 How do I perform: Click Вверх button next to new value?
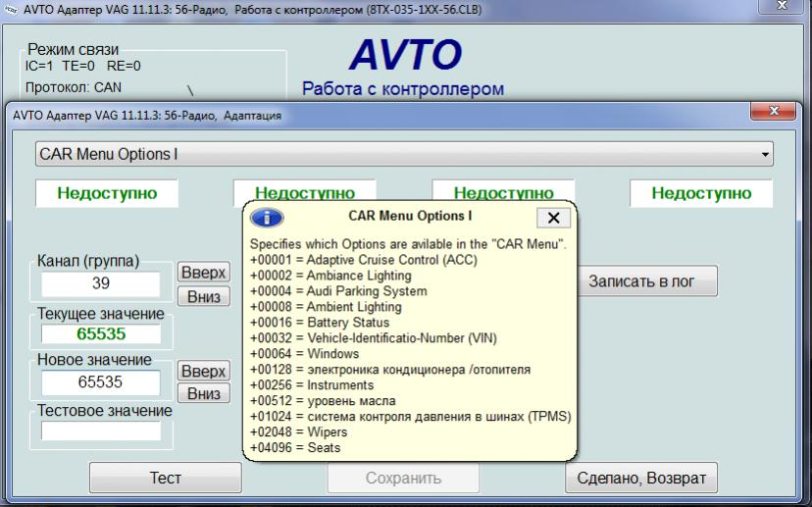tap(204, 371)
